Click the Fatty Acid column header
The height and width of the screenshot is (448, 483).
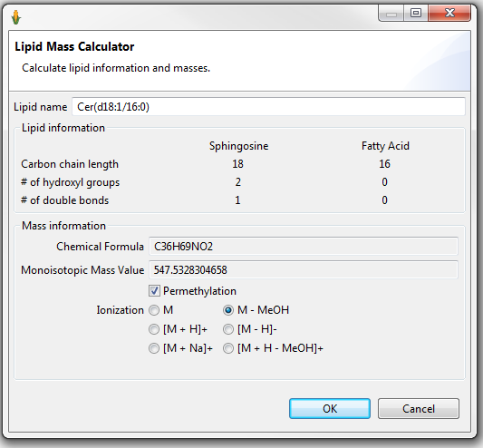(x=385, y=146)
